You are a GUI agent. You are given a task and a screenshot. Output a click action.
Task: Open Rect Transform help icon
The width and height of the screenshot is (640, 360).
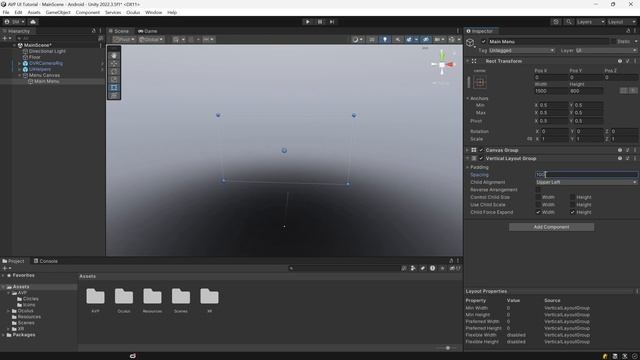tap(620, 61)
